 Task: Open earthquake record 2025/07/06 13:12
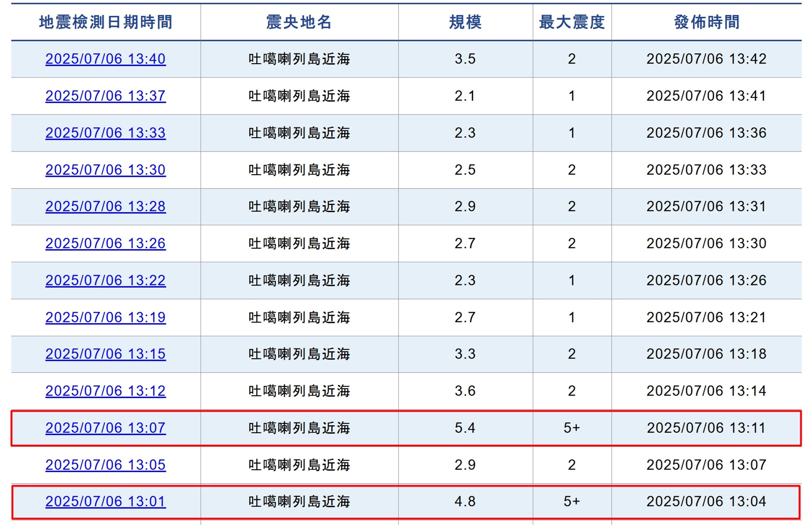click(105, 391)
